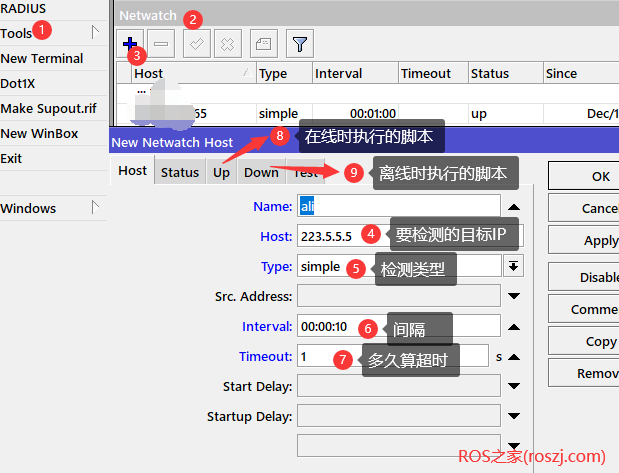
Task: Click the blue plus Add icon in Netwatch
Action: 130,43
